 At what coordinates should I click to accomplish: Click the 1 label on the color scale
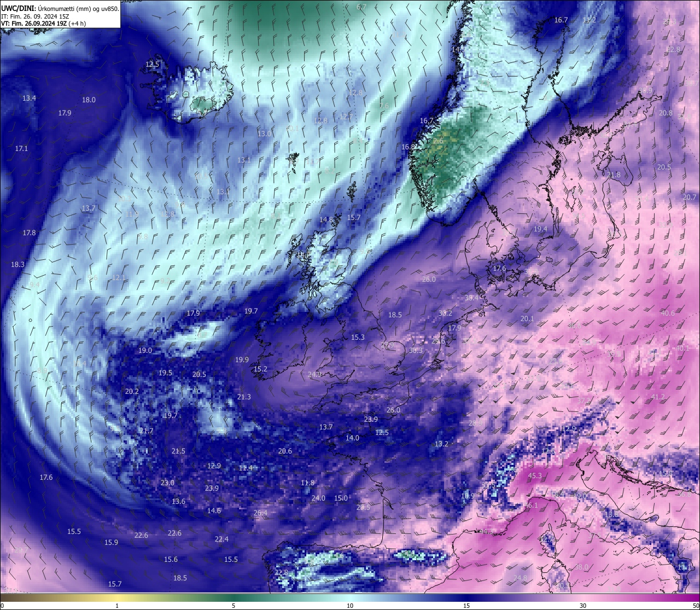(x=117, y=606)
